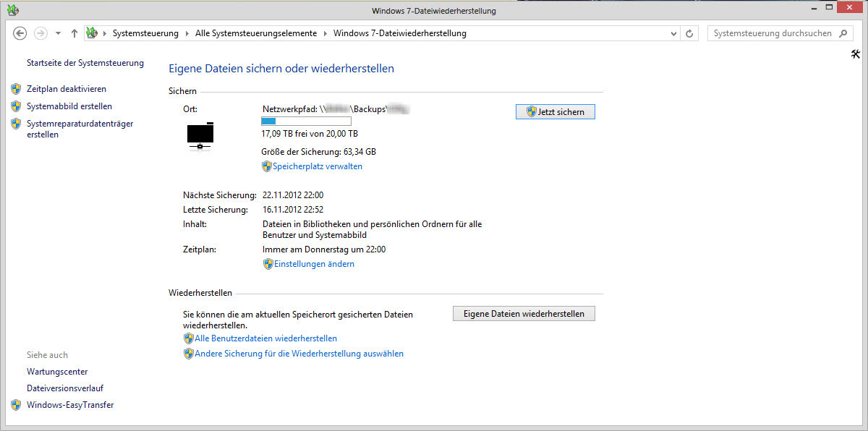The width and height of the screenshot is (868, 431).
Task: Choose Systemabbild erstellen
Action: 69,106
